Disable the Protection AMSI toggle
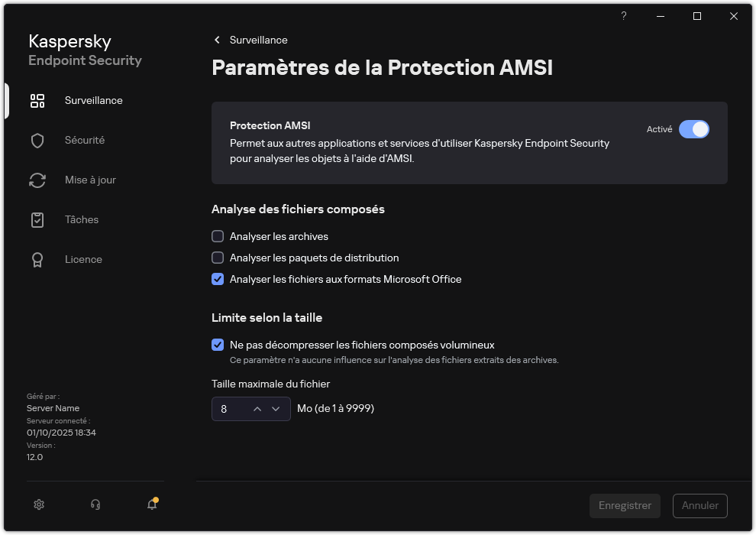Screen dimensions: 756x535 [x=695, y=129]
